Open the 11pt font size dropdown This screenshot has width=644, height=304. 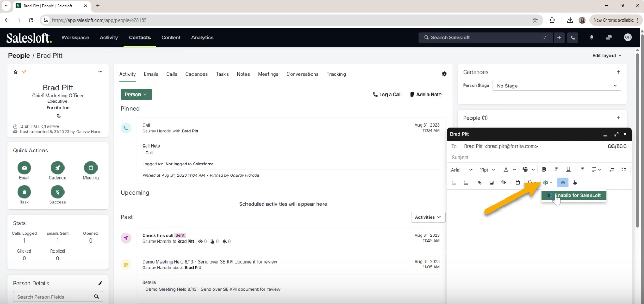point(488,170)
